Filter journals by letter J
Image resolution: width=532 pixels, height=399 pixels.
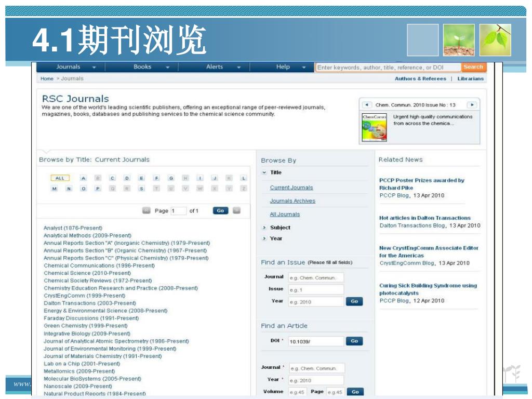point(215,178)
